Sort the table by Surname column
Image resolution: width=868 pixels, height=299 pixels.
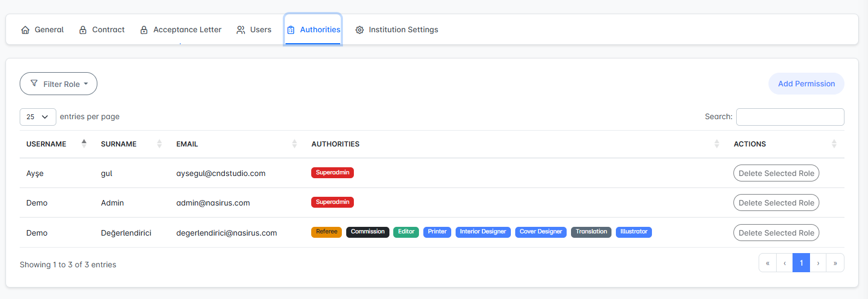click(159, 144)
